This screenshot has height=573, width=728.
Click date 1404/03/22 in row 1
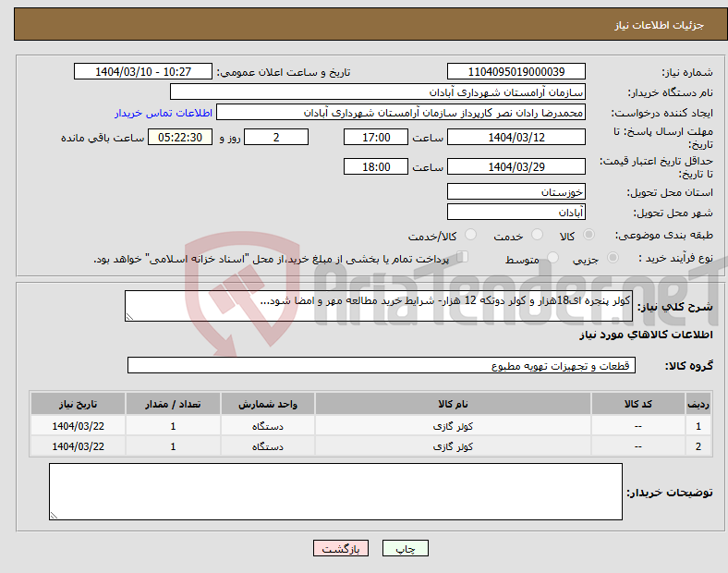(x=78, y=426)
